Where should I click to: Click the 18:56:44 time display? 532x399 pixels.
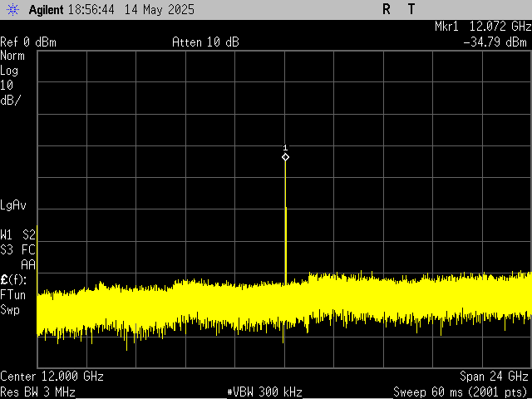[x=91, y=9]
